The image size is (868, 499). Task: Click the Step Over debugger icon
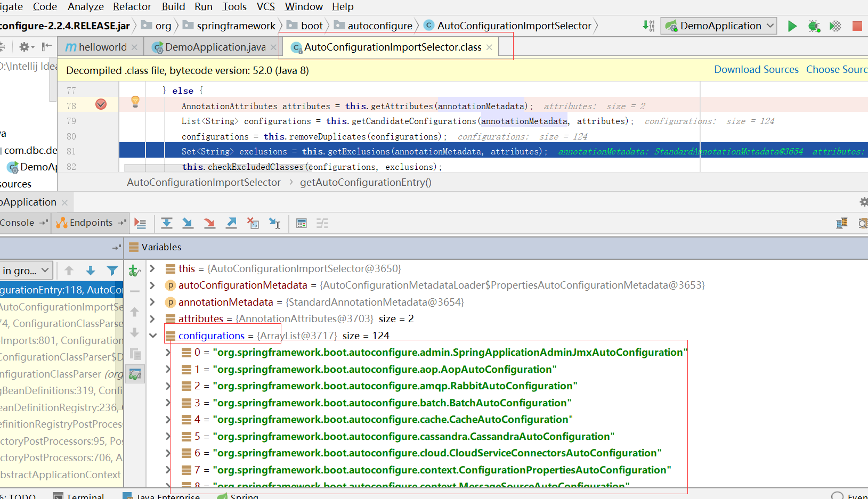tap(167, 223)
